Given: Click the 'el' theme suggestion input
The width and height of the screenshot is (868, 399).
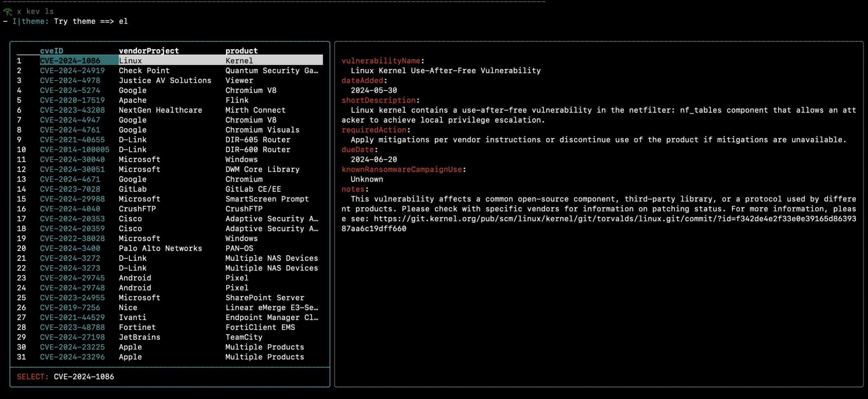Looking at the screenshot, I should [124, 21].
